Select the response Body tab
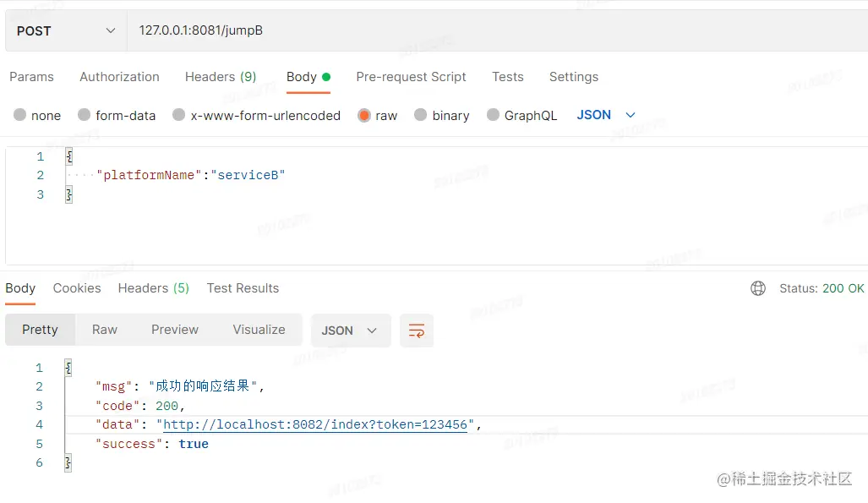The height and width of the screenshot is (503, 868). [x=20, y=288]
